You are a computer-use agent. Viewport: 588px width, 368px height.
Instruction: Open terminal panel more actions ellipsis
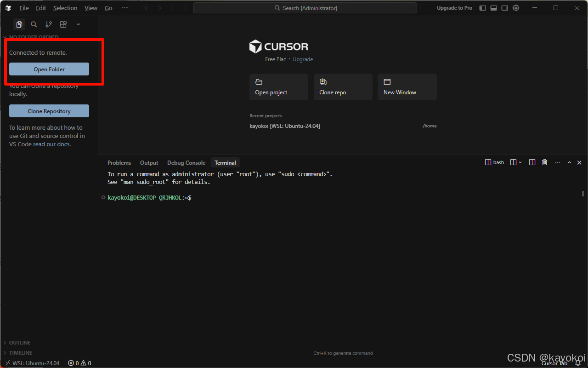click(x=557, y=162)
